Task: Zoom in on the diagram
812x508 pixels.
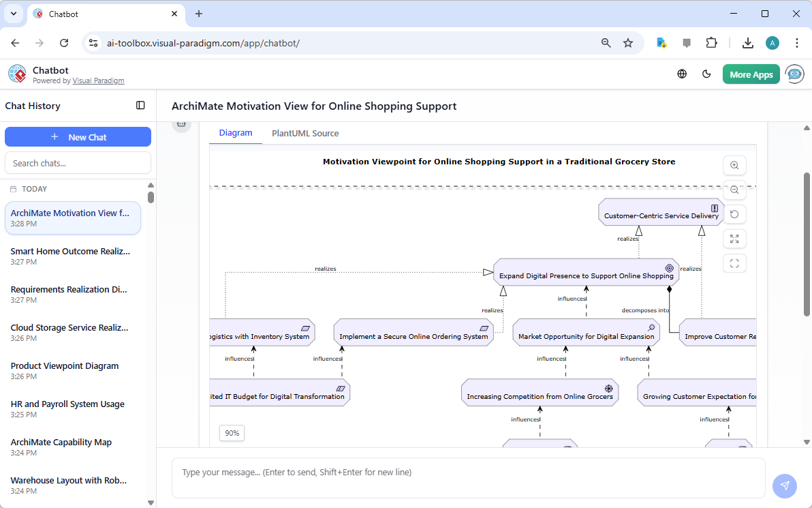Action: (x=734, y=165)
